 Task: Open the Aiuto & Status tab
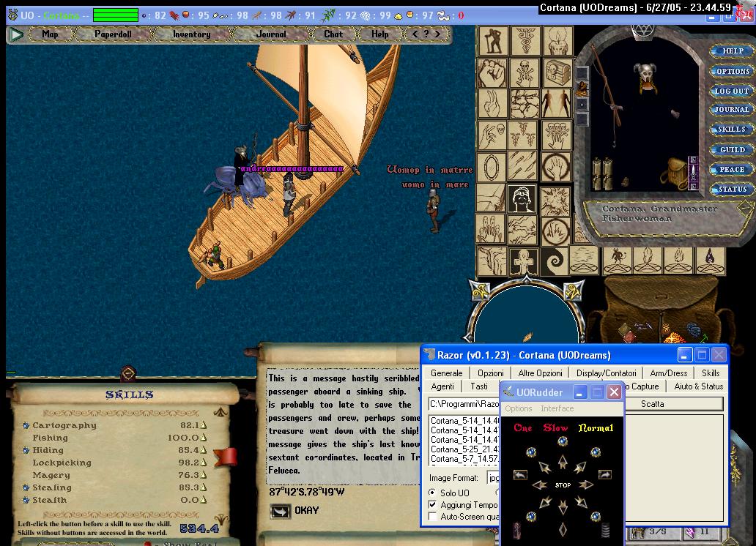698,386
